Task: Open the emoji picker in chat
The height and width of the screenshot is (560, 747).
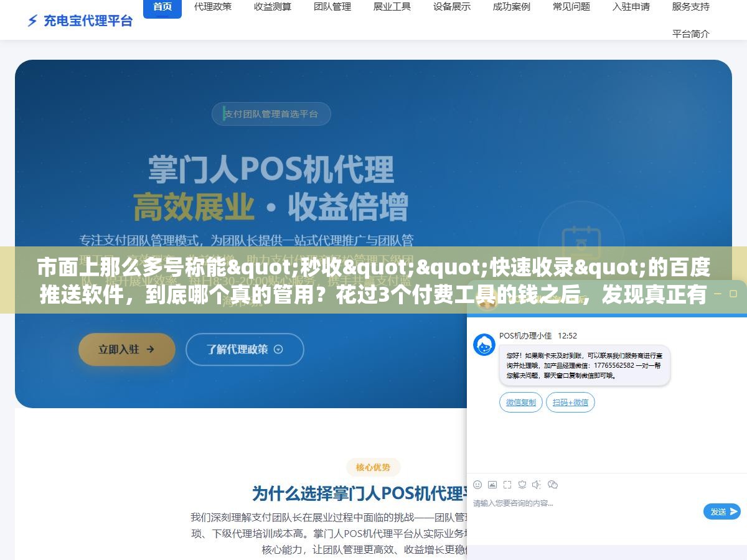Action: coord(477,484)
